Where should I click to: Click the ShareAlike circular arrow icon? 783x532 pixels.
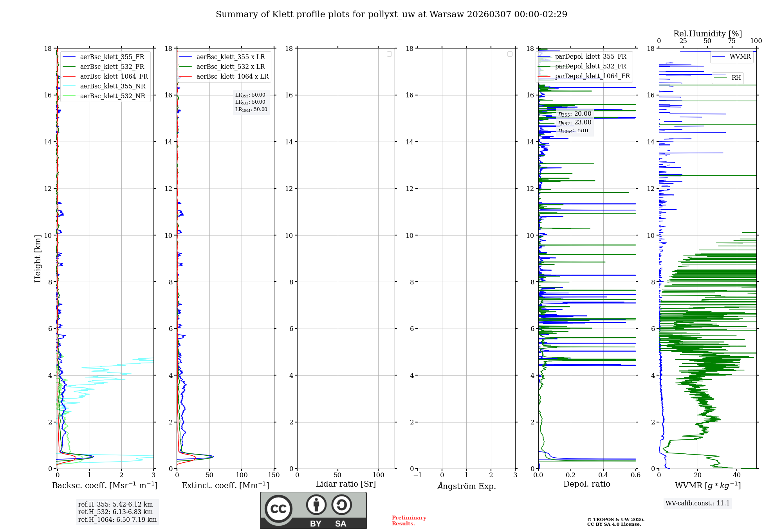[x=341, y=505]
